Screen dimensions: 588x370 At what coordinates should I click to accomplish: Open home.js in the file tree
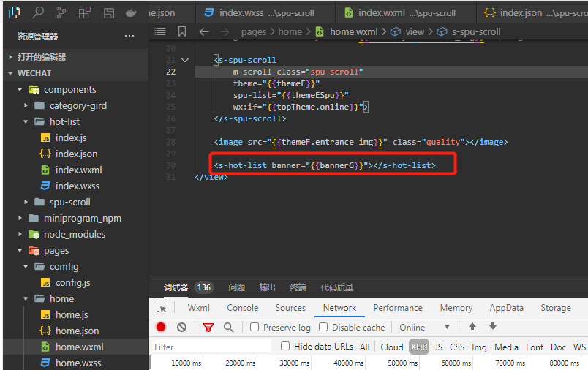click(72, 314)
